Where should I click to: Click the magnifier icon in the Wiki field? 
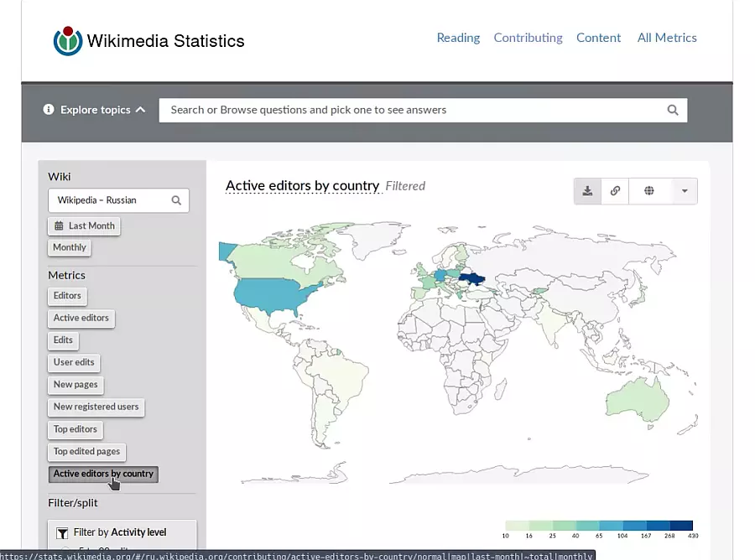[x=176, y=200]
